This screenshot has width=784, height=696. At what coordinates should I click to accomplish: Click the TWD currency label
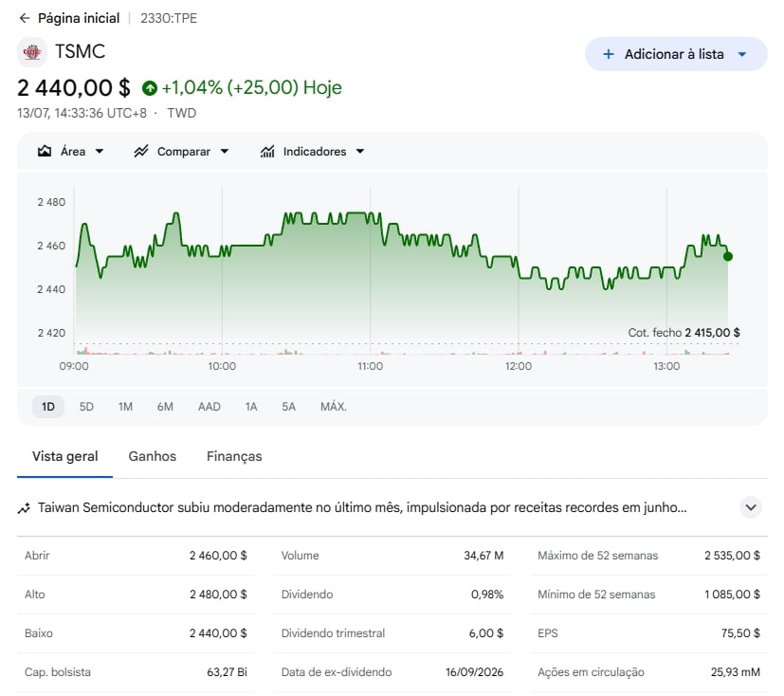tap(181, 113)
